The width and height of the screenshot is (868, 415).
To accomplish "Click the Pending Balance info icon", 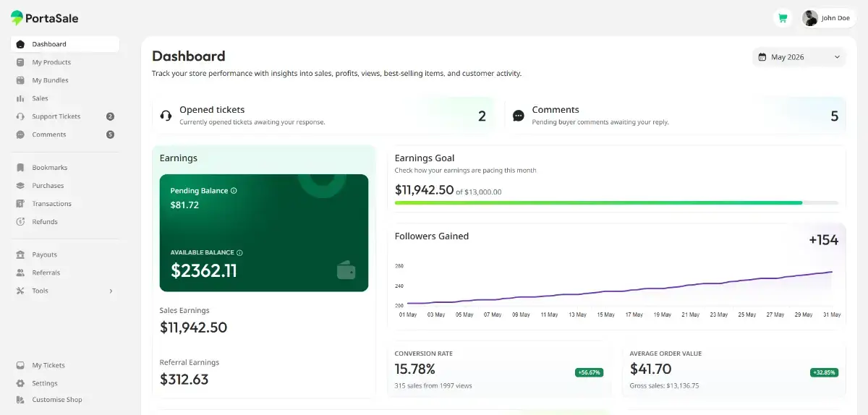I will 234,191.
